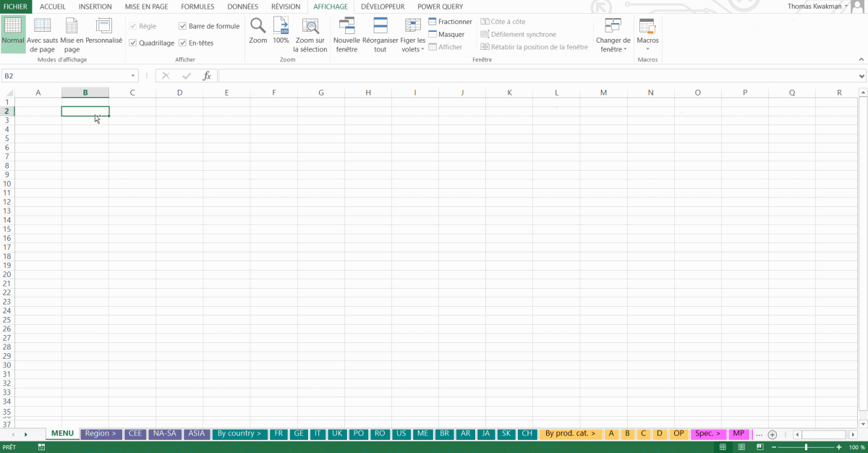Click the Fractionner button
Image resolution: width=868 pixels, height=453 pixels.
[x=450, y=22]
